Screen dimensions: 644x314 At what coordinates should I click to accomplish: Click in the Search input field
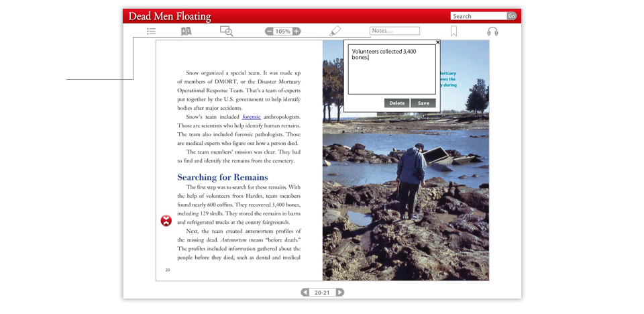[x=478, y=16]
